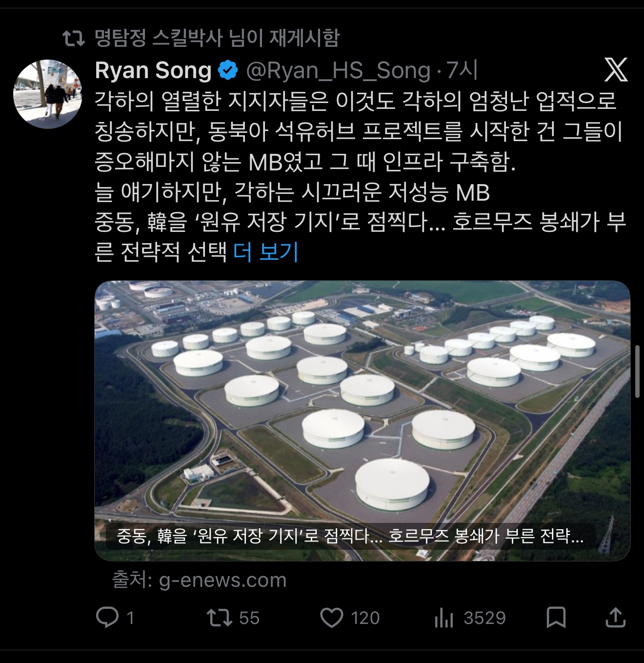Open view analytics bar chart icon

[444, 618]
